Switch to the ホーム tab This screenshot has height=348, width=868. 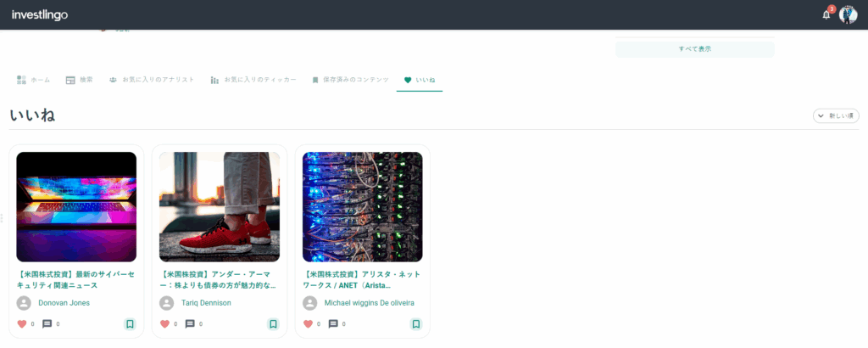click(33, 80)
